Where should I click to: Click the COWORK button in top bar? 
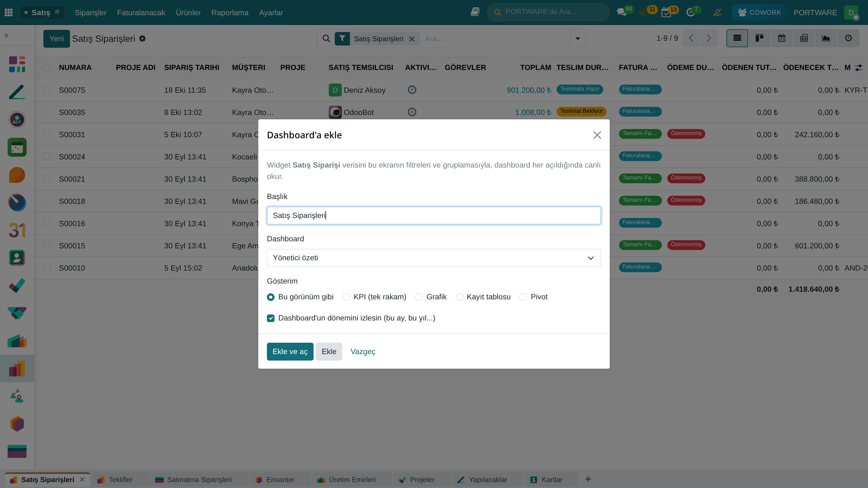[x=759, y=12]
